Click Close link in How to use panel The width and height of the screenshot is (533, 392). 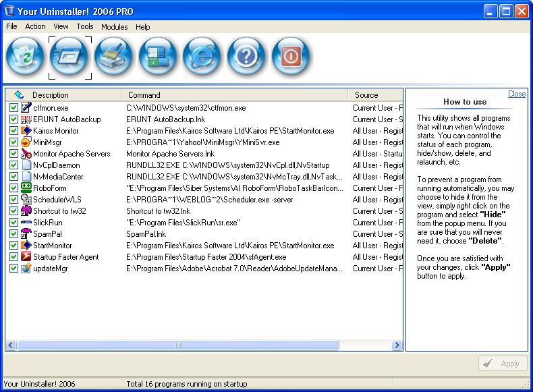pos(517,94)
